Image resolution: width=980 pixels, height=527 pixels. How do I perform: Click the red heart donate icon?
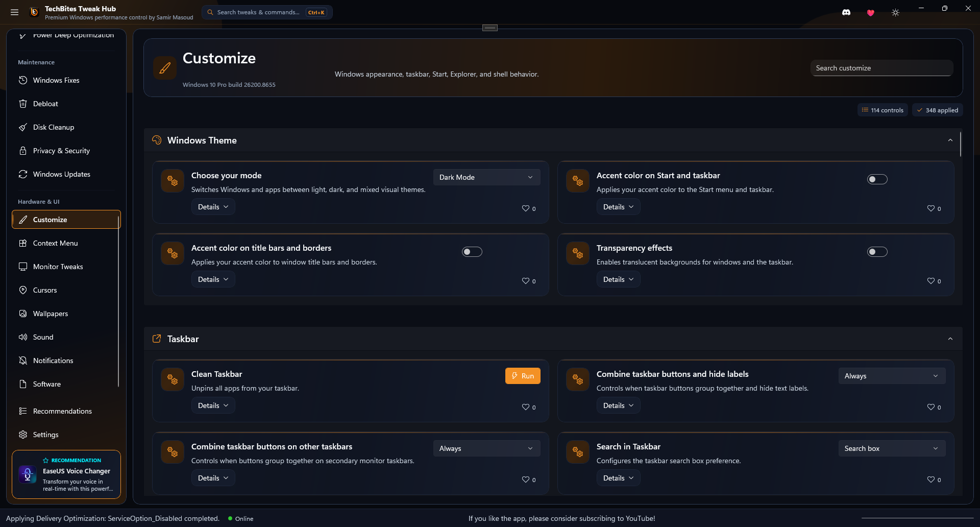(871, 13)
